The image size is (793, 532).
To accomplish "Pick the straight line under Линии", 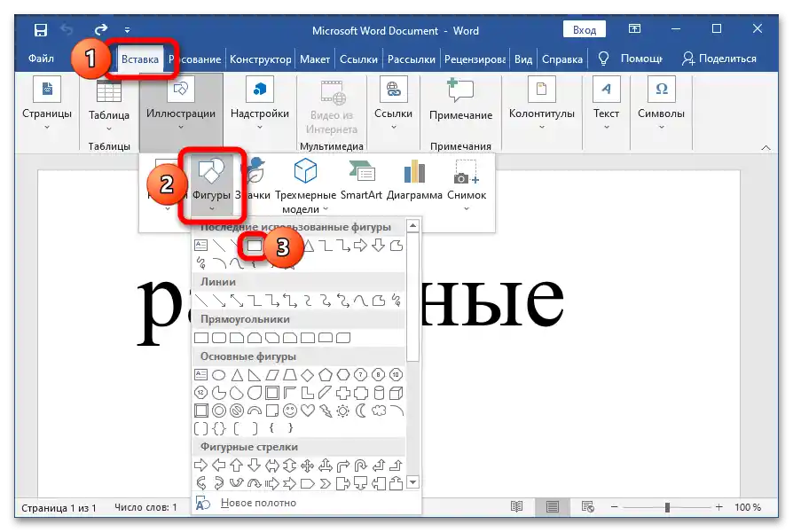I will tap(201, 301).
